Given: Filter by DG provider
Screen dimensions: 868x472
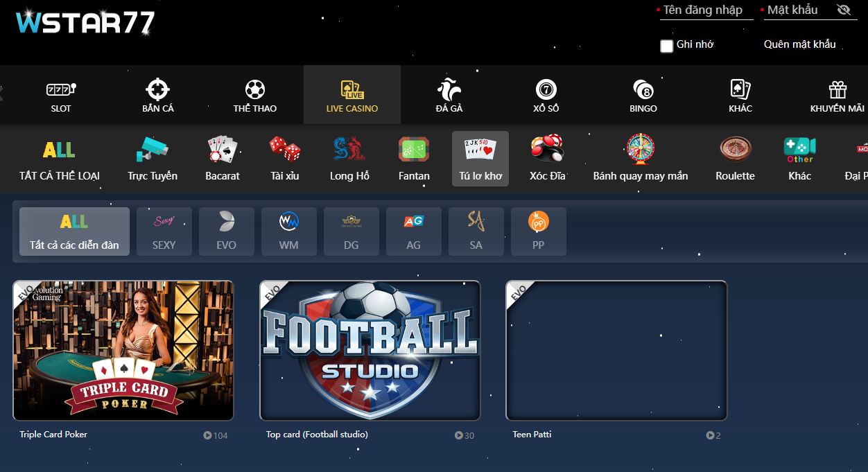Looking at the screenshot, I should click(x=351, y=231).
